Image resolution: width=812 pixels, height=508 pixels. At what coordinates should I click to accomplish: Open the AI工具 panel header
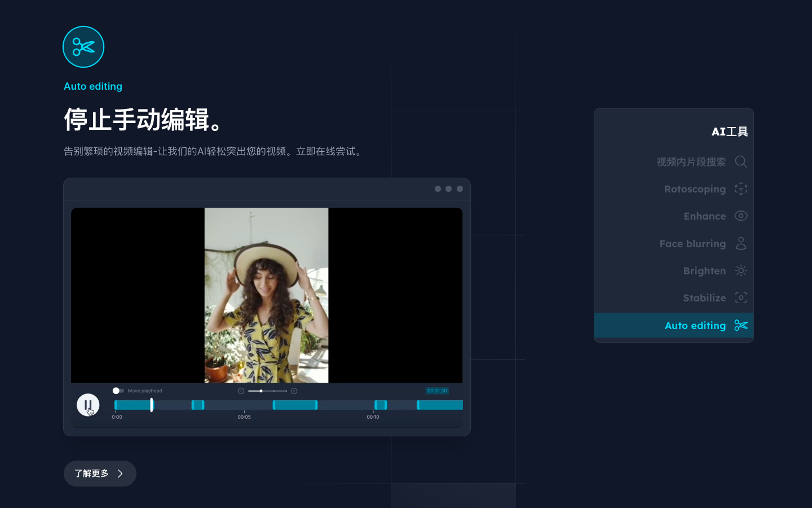[730, 131]
